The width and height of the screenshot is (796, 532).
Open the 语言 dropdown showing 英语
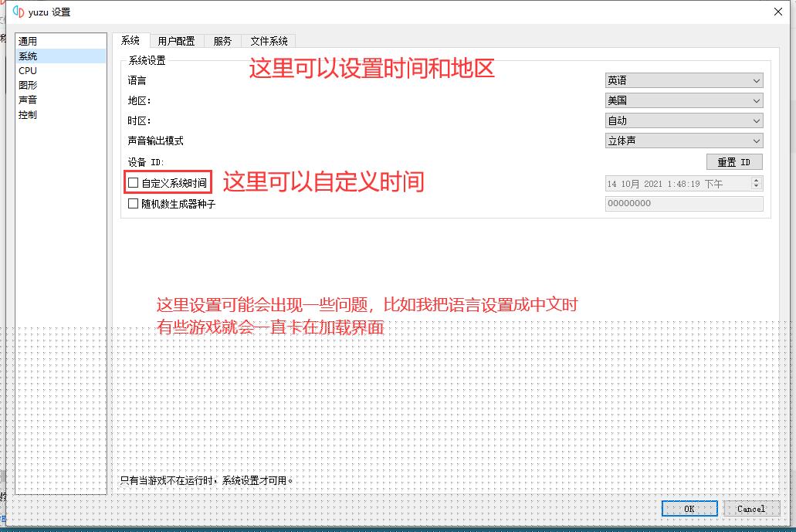click(683, 80)
